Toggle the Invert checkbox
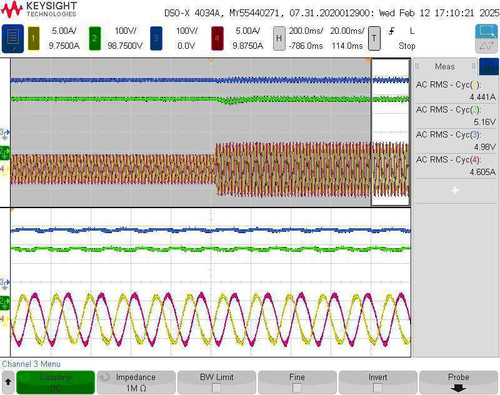This screenshot has width=500, height=395. pos(377,387)
